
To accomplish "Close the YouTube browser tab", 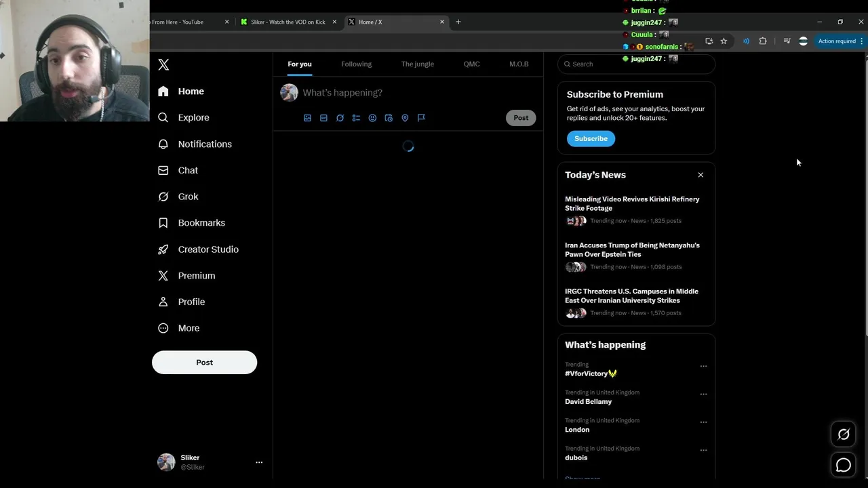I will [227, 22].
